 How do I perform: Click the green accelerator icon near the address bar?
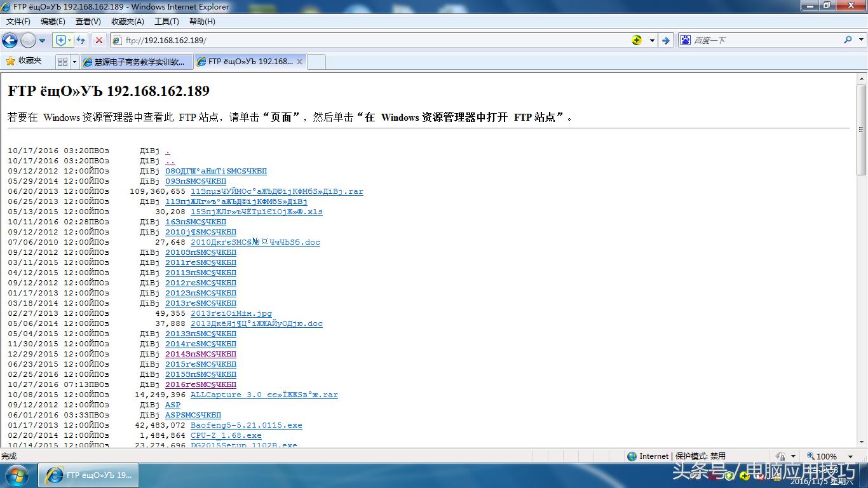[x=636, y=40]
